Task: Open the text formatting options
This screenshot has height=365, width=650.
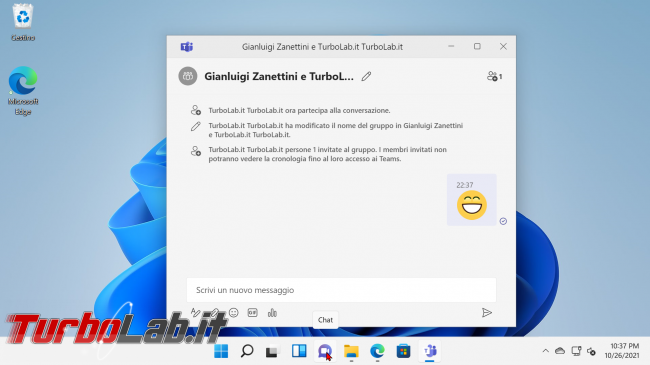Action: click(195, 313)
